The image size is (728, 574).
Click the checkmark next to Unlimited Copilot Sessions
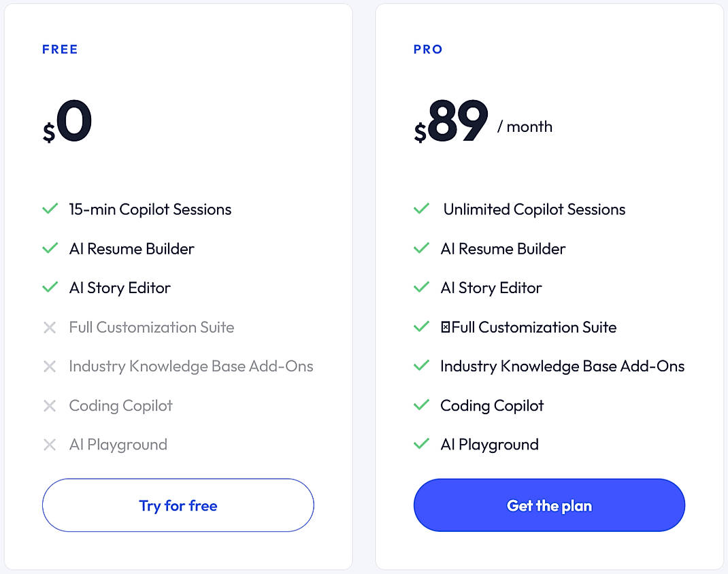421,209
